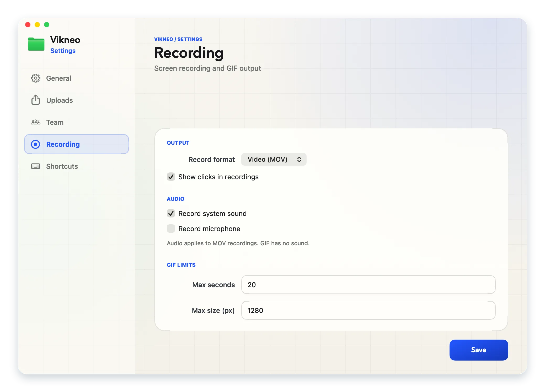Close the window with red button
Image resolution: width=545 pixels, height=392 pixels.
coord(28,25)
